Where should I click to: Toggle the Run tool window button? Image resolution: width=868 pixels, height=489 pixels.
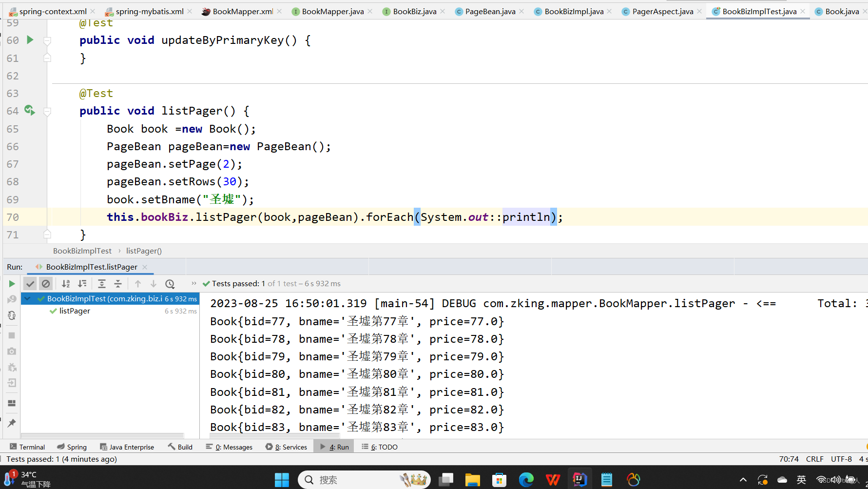click(x=334, y=447)
